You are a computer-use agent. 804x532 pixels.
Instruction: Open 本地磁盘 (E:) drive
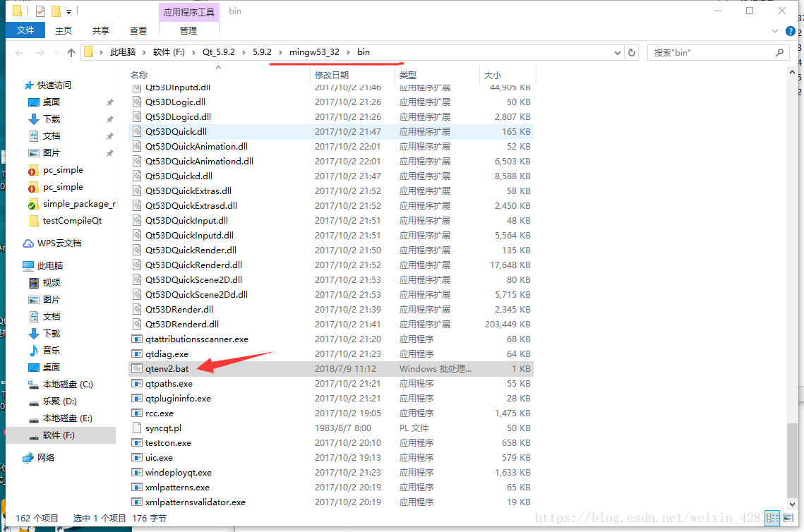pyautogui.click(x=67, y=418)
